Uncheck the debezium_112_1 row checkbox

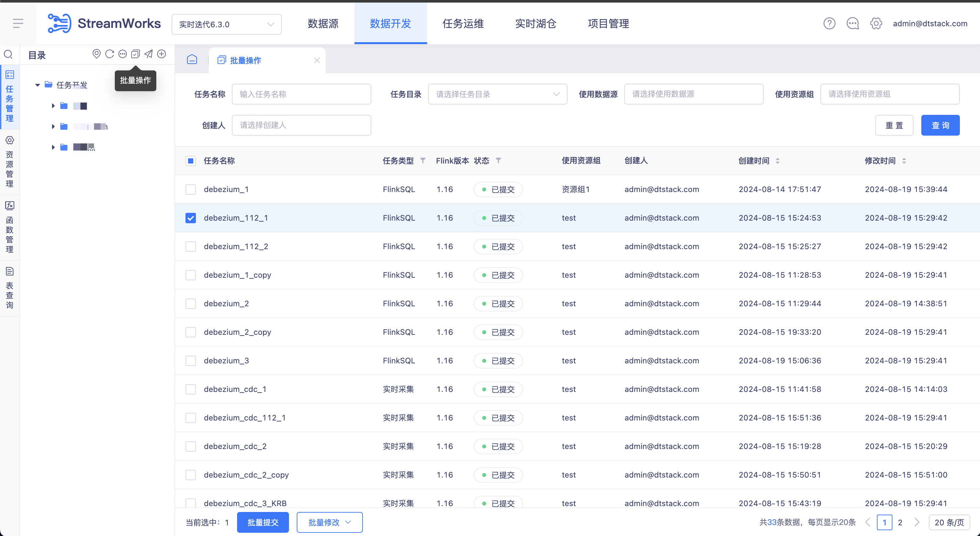click(x=191, y=218)
